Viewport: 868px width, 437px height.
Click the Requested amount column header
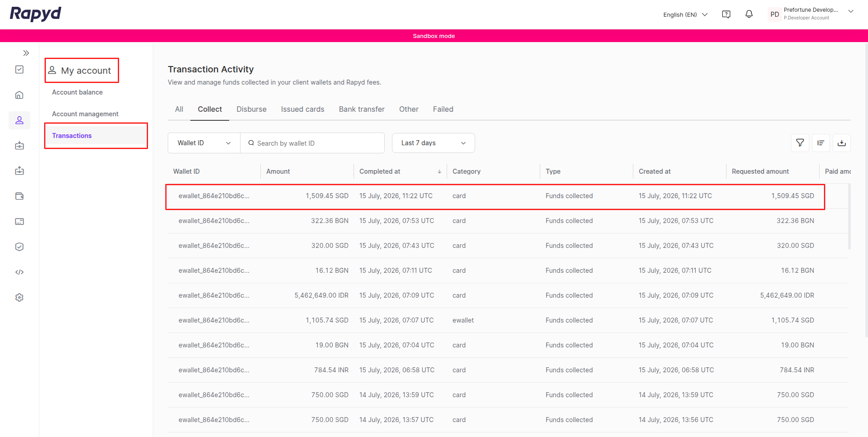(760, 171)
